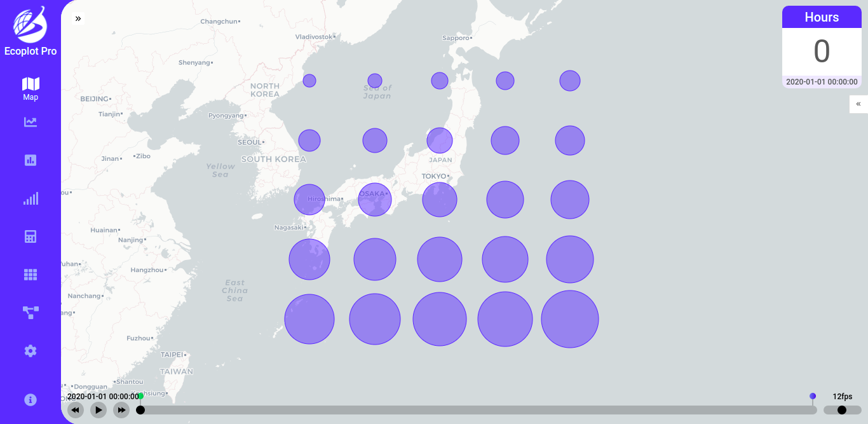Click the Ecoplot Pro logo

(x=31, y=31)
